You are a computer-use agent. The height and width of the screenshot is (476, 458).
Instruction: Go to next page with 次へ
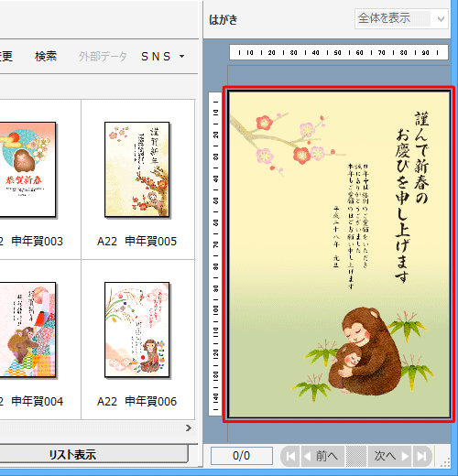pos(390,456)
